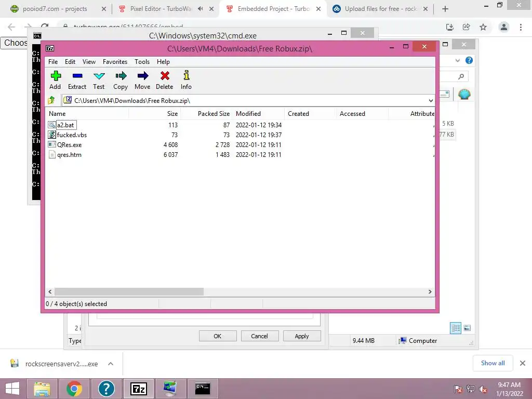Image resolution: width=532 pixels, height=399 pixels.
Task: Open the Favorites menu
Action: pyautogui.click(x=115, y=62)
